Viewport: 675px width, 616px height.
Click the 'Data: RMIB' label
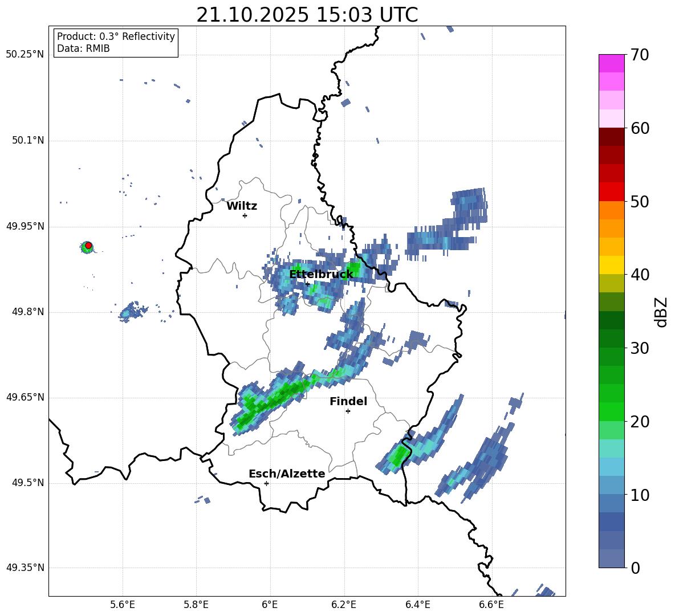coord(83,48)
